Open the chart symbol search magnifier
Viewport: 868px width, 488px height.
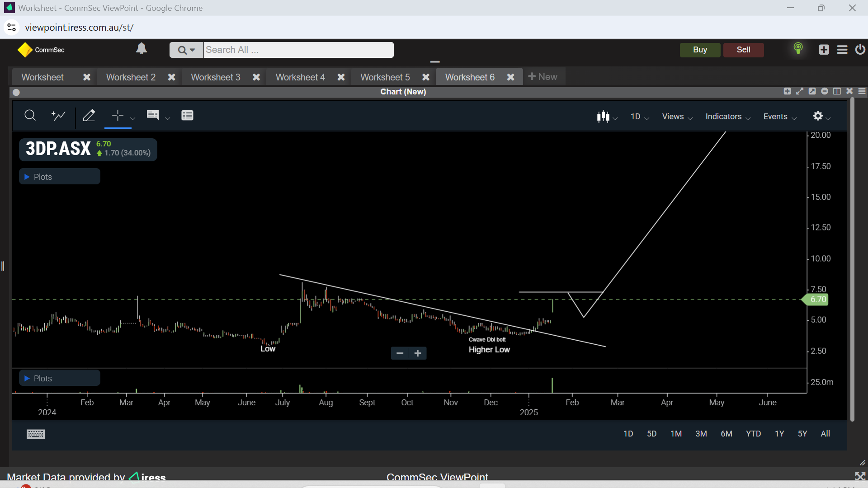(x=30, y=116)
